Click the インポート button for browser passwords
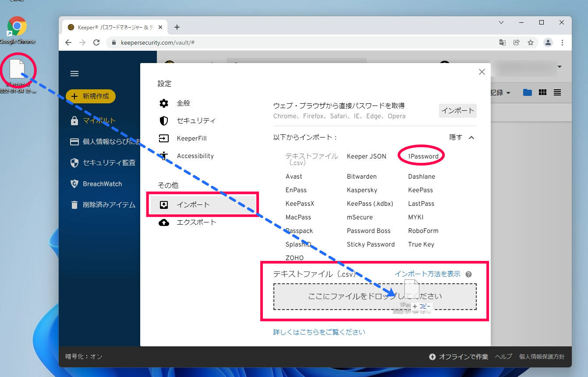588x377 pixels. click(458, 111)
